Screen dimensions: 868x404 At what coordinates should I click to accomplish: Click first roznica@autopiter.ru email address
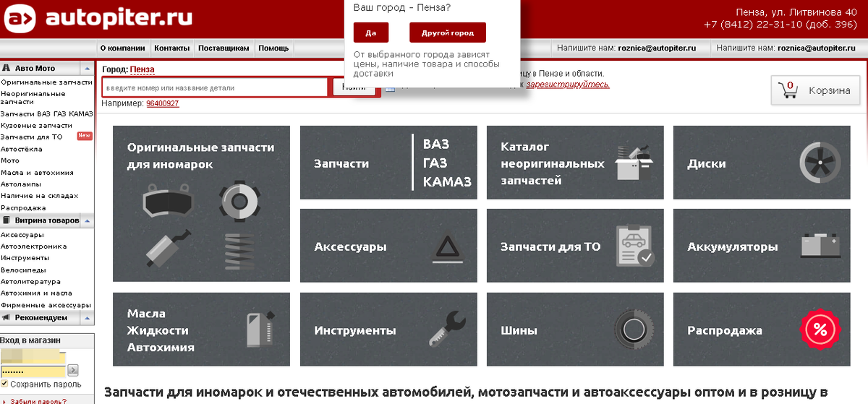point(657,48)
